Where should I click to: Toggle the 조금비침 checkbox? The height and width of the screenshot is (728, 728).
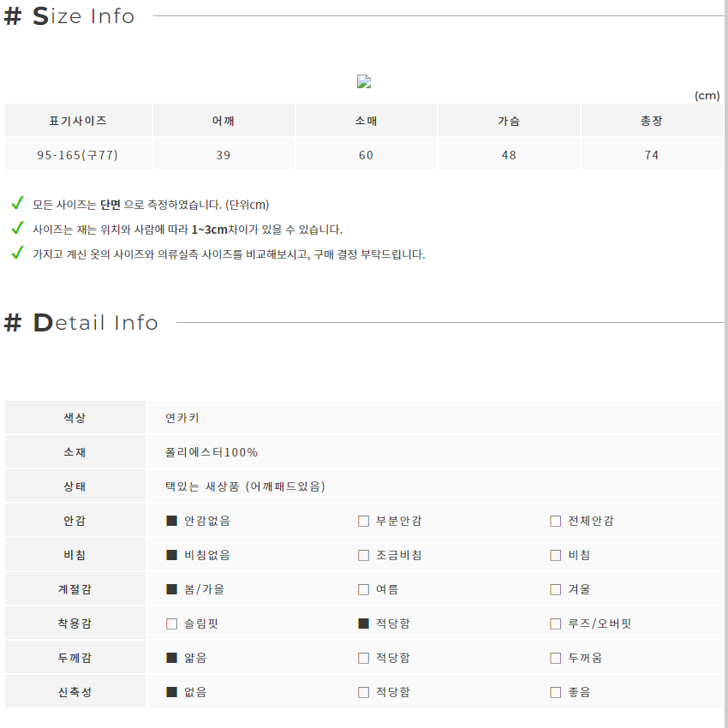pos(363,555)
